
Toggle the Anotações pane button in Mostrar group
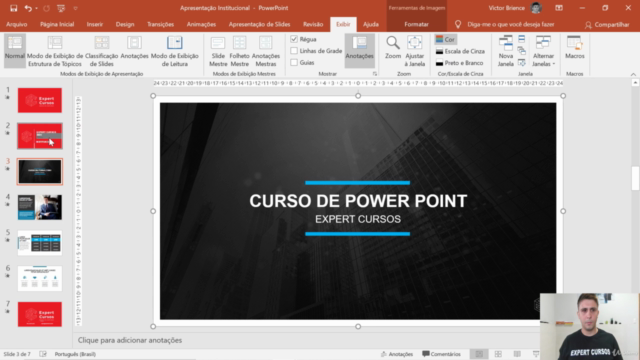360,51
